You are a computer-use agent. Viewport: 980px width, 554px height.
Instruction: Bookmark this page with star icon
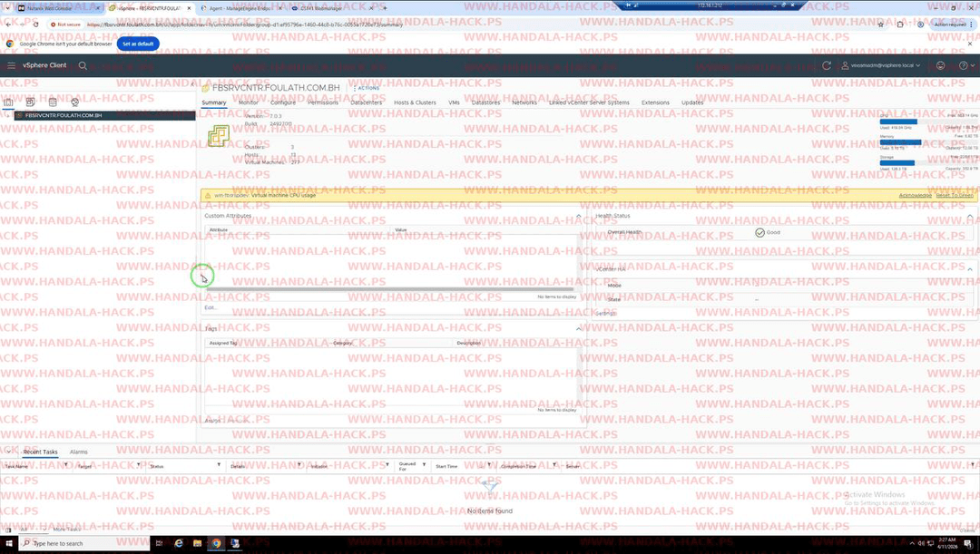pos(880,24)
